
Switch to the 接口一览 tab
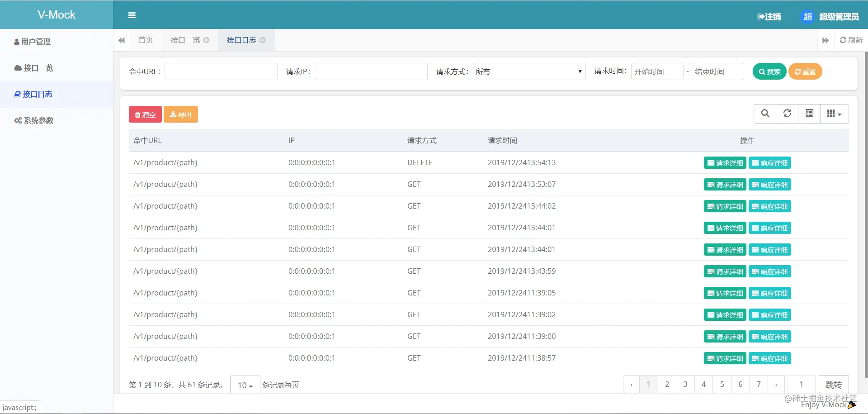[185, 40]
